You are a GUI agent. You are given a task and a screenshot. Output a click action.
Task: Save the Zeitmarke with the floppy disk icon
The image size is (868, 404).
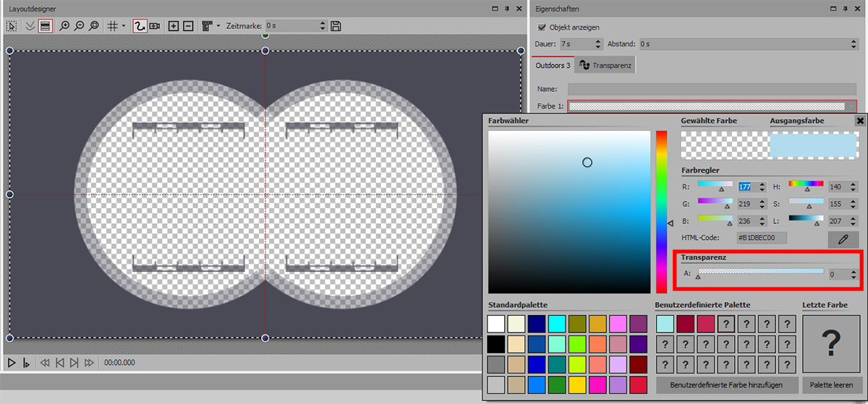336,26
